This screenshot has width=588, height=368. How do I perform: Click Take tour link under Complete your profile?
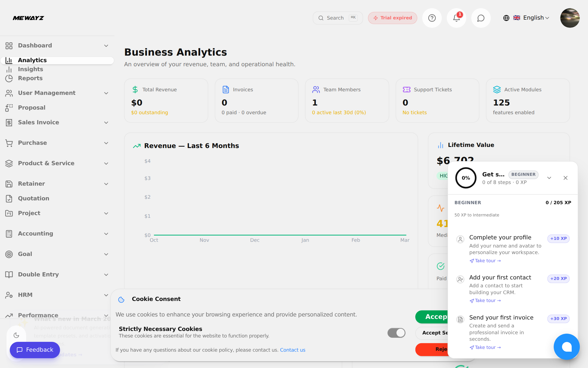pos(485,261)
